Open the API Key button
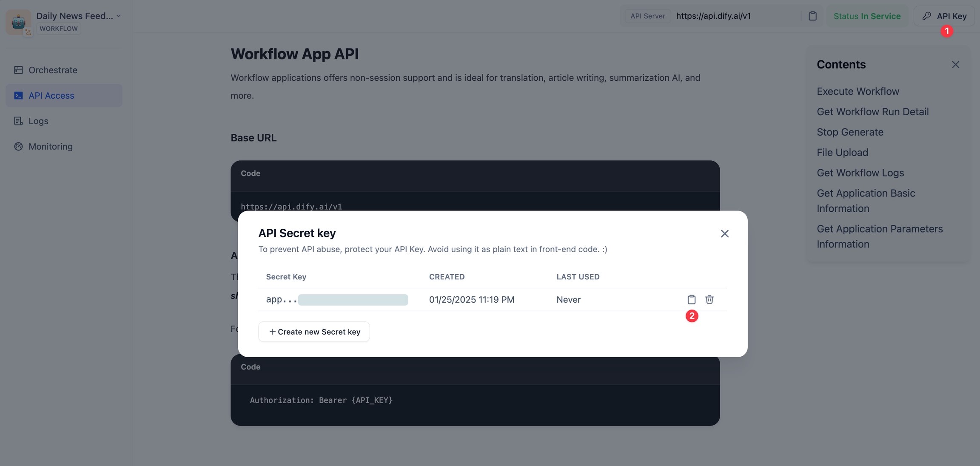This screenshot has height=466, width=980. click(x=944, y=16)
